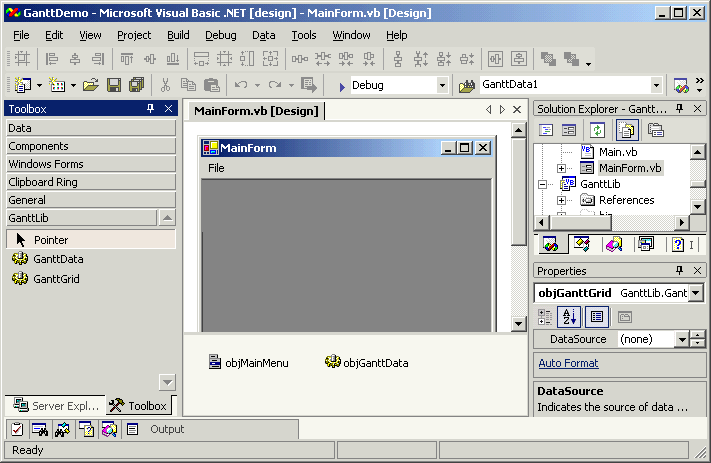Click Copy toolbar icon
The width and height of the screenshot is (711, 463).
tap(188, 85)
